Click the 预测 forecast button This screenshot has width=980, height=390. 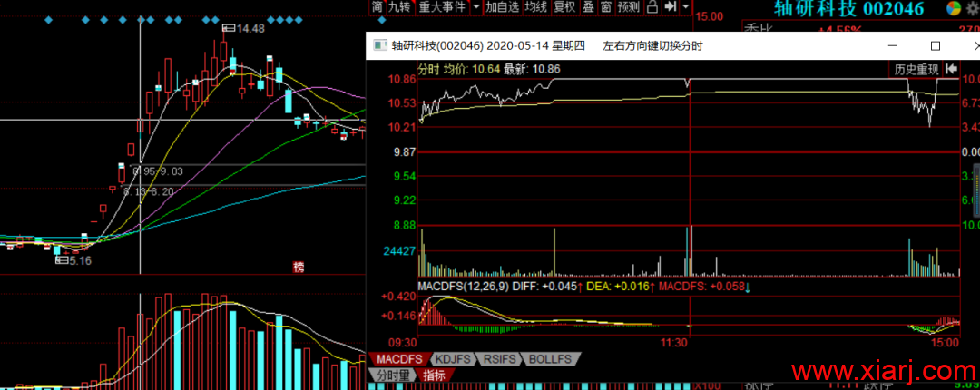628,7
